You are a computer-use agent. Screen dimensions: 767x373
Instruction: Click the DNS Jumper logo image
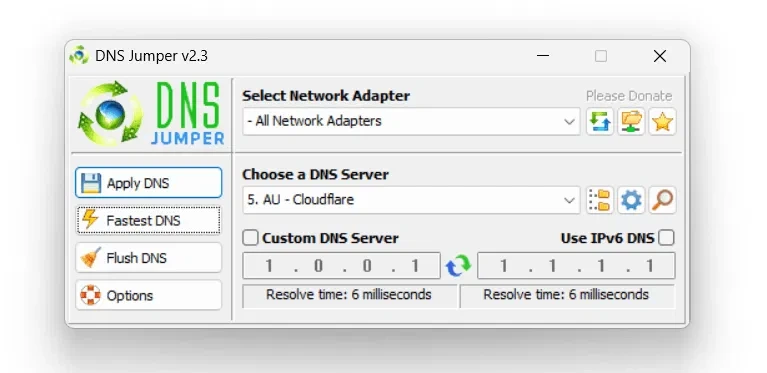151,113
